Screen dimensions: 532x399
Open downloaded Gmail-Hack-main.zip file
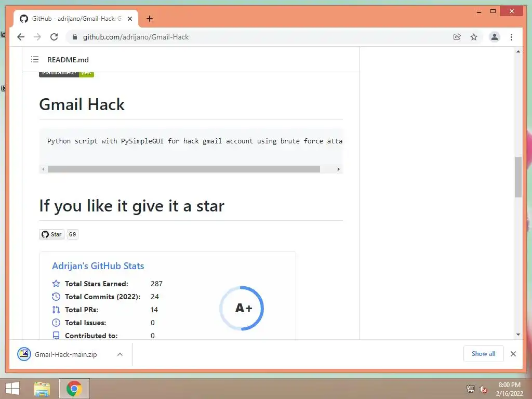pos(66,354)
